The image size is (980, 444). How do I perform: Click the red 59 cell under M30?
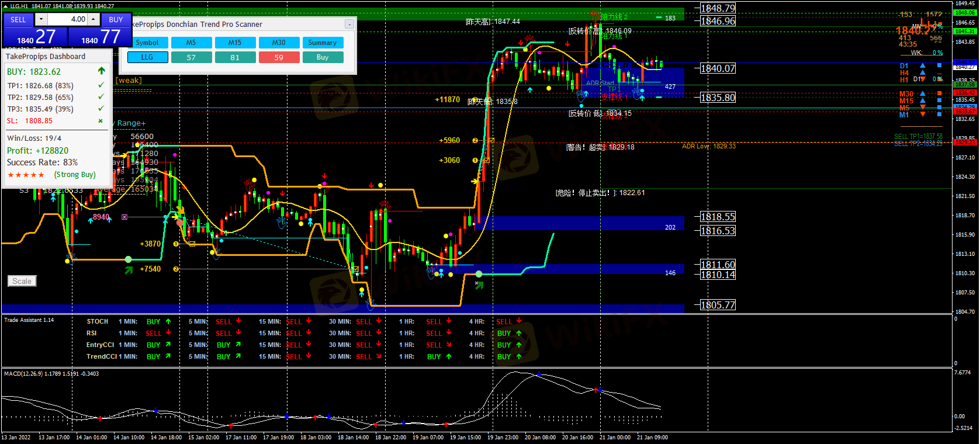click(279, 57)
